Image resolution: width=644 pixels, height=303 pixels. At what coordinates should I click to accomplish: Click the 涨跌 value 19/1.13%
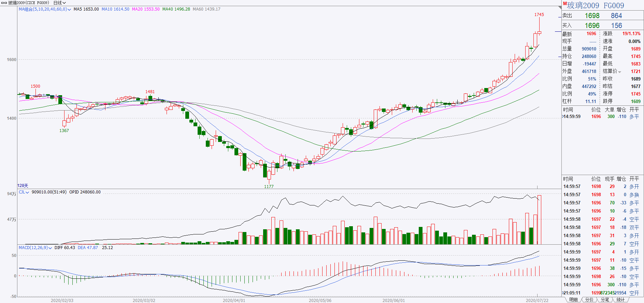tap(631, 34)
